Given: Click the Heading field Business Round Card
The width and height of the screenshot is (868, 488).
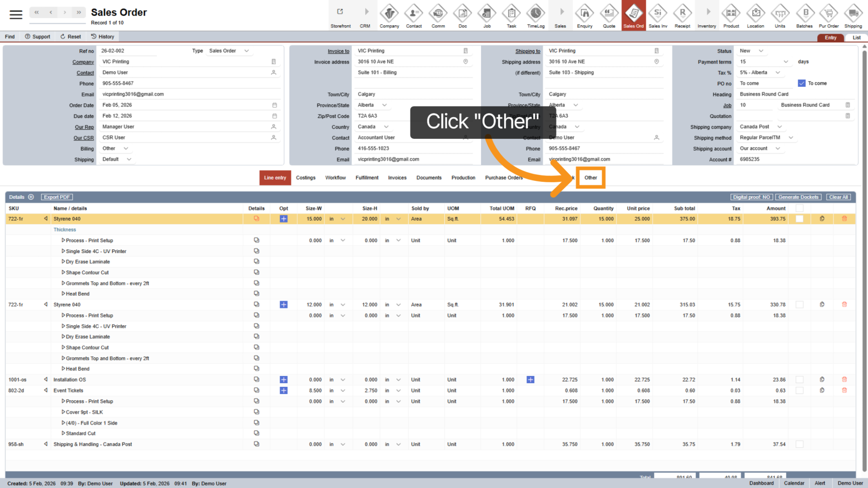Looking at the screenshot, I should 764,95.
